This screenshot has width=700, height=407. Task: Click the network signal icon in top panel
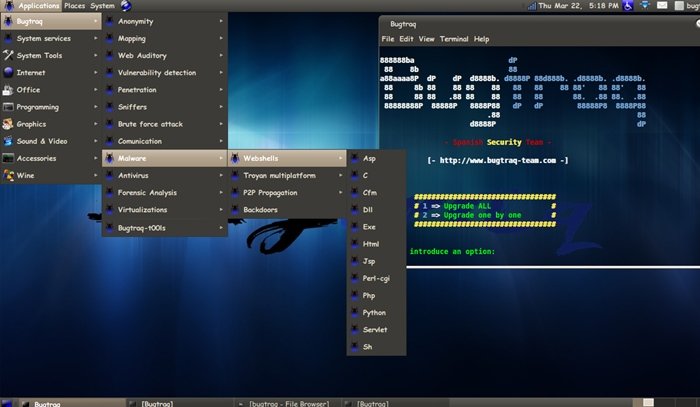[x=531, y=6]
